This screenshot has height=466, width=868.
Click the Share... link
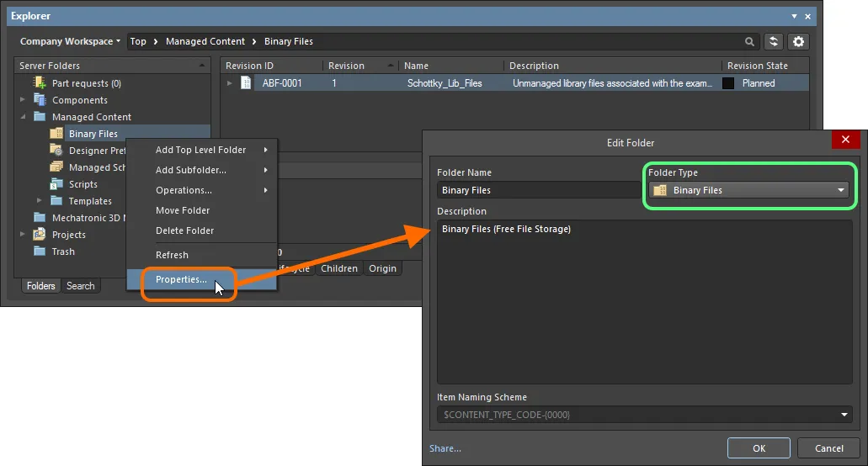pos(445,448)
